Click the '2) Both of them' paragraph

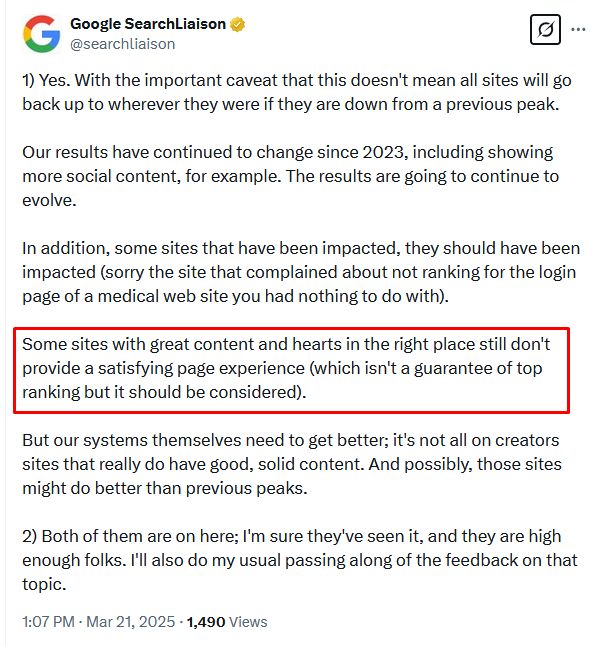(300, 560)
